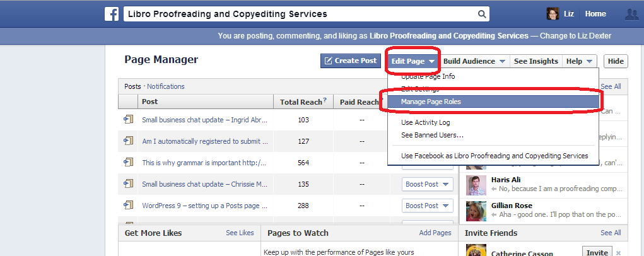The height and width of the screenshot is (256, 644).
Task: Open the Help dropdown menu
Action: coord(580,61)
